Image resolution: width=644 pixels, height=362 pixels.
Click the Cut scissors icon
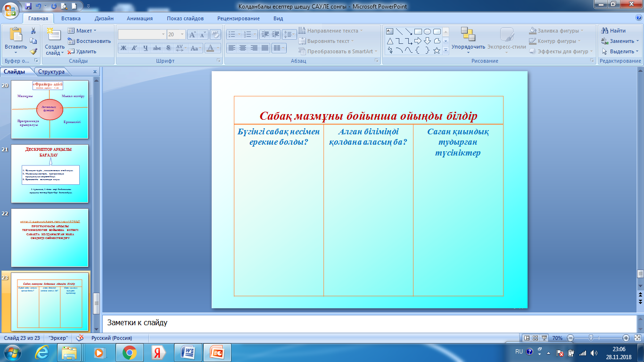33,31
